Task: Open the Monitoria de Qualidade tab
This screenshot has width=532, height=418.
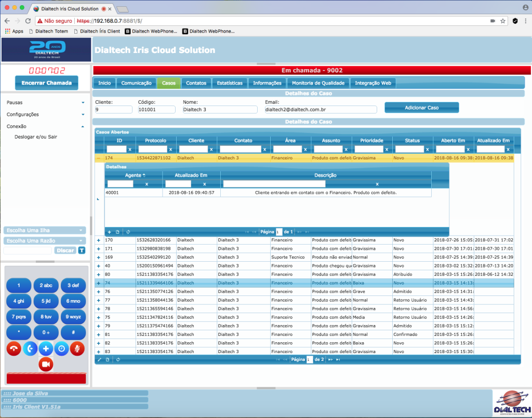Action: click(318, 83)
